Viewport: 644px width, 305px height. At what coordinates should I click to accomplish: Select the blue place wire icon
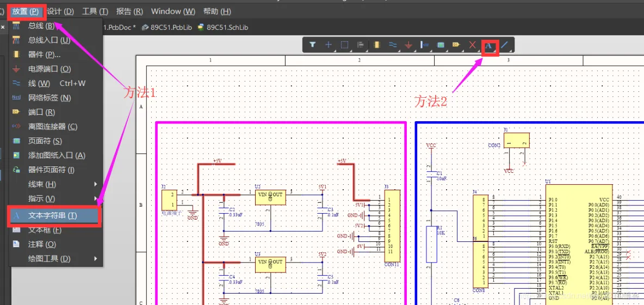(392, 45)
